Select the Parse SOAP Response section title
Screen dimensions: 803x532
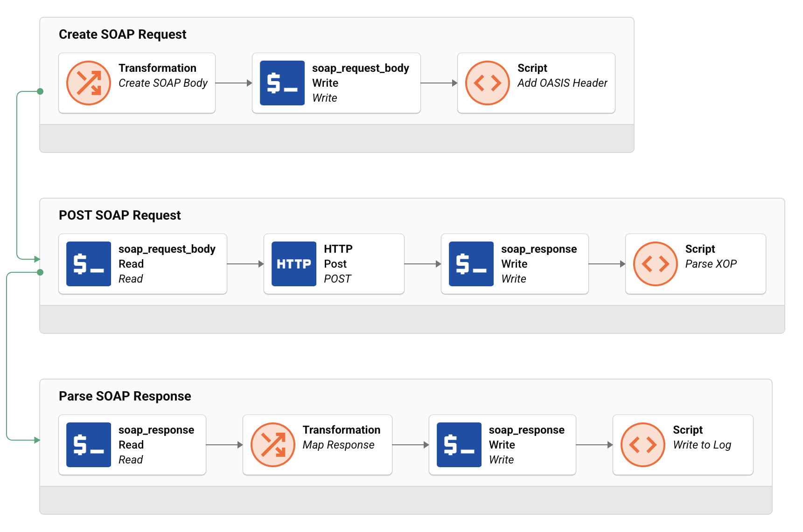[x=125, y=396]
